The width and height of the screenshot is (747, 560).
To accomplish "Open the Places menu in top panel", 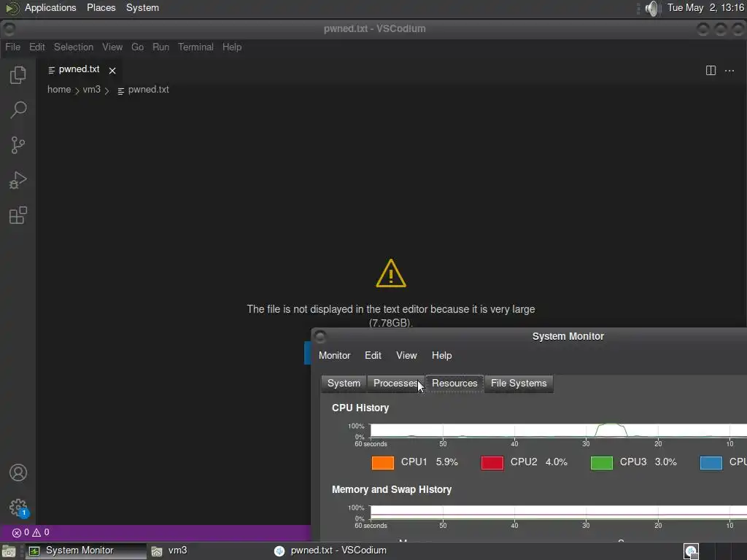I will pos(101,7).
